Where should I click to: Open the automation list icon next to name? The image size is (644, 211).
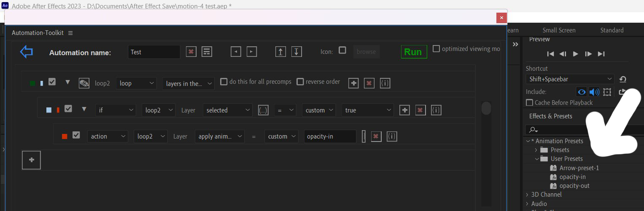pyautogui.click(x=207, y=52)
